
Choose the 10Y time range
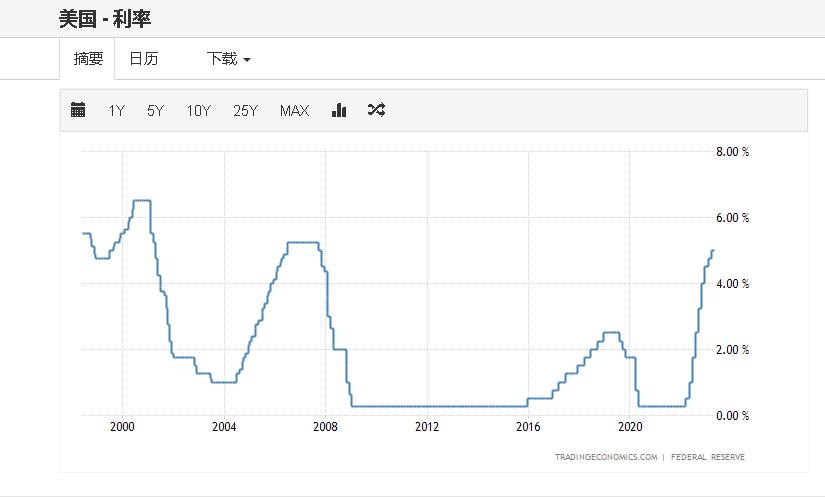[x=198, y=111]
